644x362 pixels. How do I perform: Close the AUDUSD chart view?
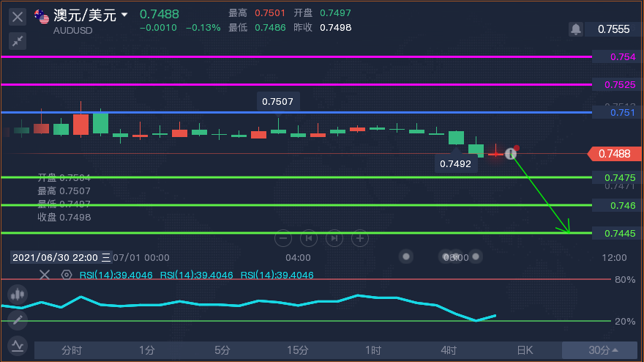pyautogui.click(x=18, y=17)
